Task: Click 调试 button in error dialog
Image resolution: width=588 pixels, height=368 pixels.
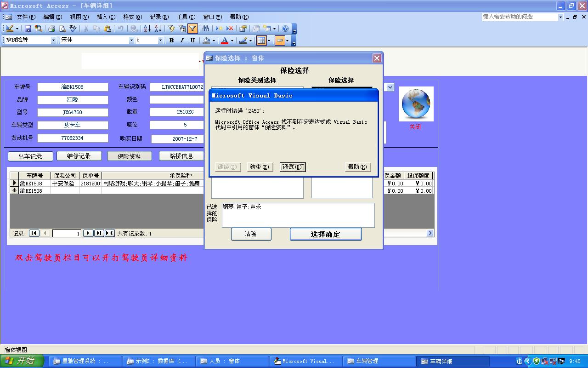Action: pos(293,167)
